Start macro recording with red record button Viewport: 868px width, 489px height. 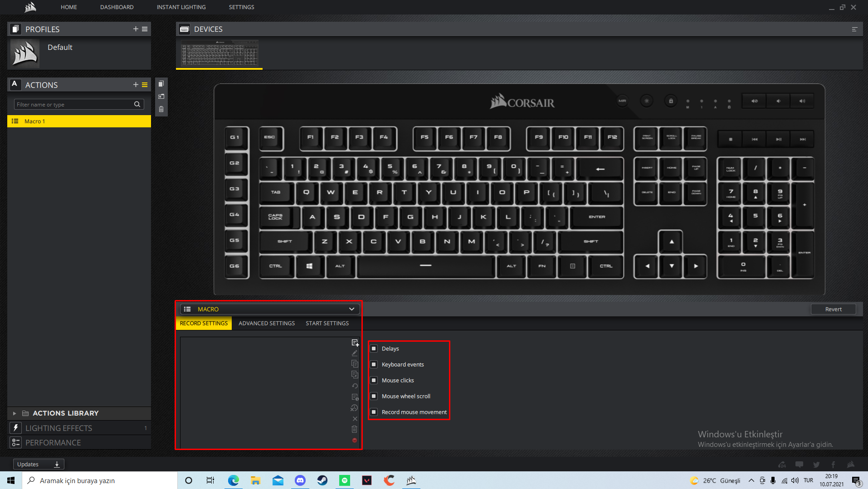click(355, 441)
